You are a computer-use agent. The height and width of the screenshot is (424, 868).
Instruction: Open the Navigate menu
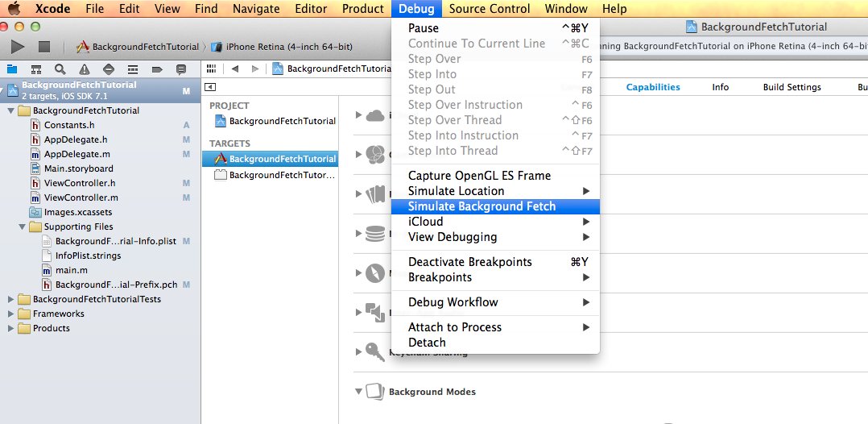pos(256,9)
